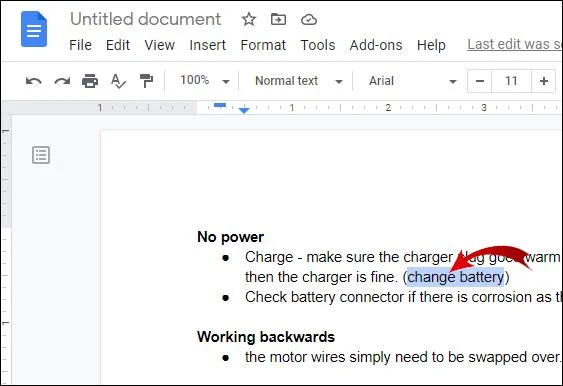Click the 'the motor wires simply' bullet line
This screenshot has height=386, width=563.
[x=403, y=357]
